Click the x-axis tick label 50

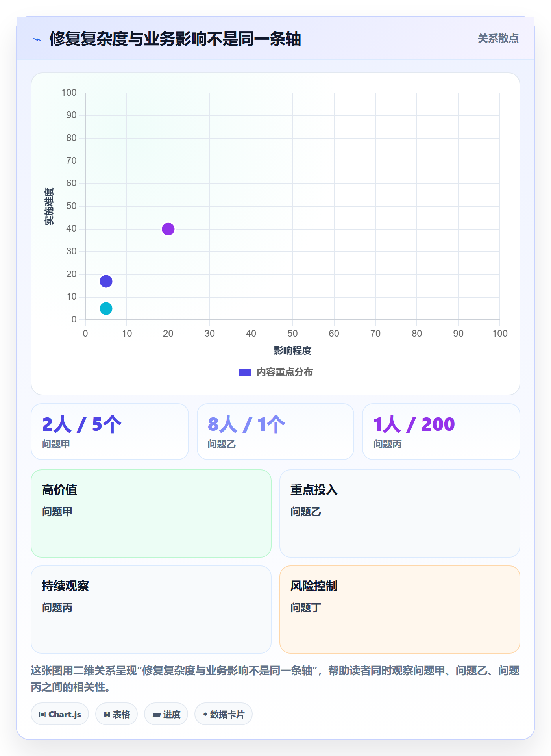(292, 334)
